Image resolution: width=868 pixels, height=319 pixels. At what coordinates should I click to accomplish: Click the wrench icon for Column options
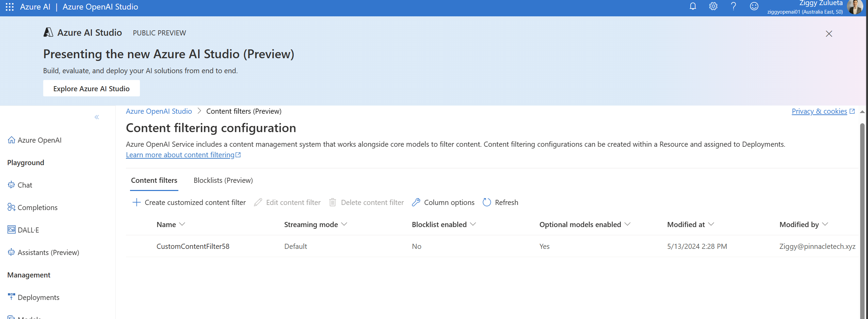click(x=416, y=203)
